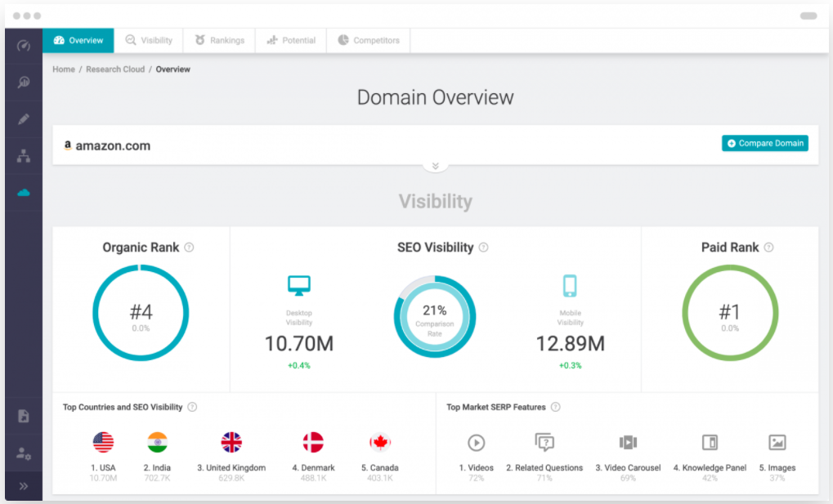Click the 10.70M desktop visibility value
The height and width of the screenshot is (504, 833).
coord(299,344)
